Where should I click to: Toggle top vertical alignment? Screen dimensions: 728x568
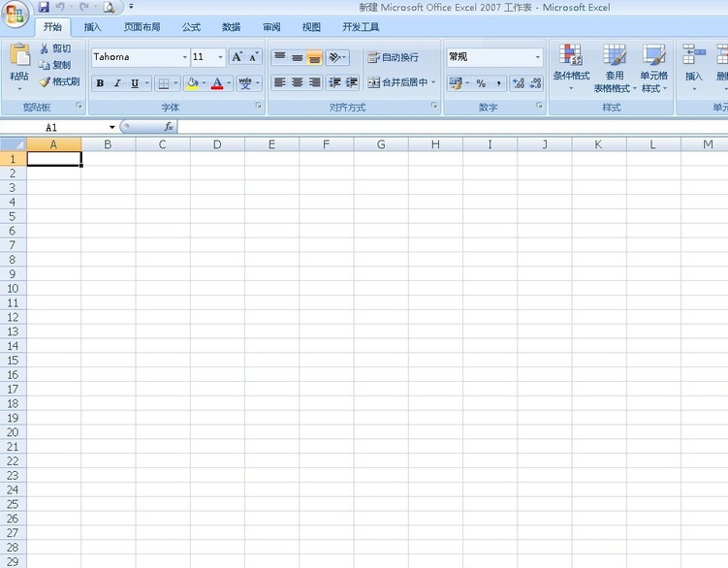point(279,57)
